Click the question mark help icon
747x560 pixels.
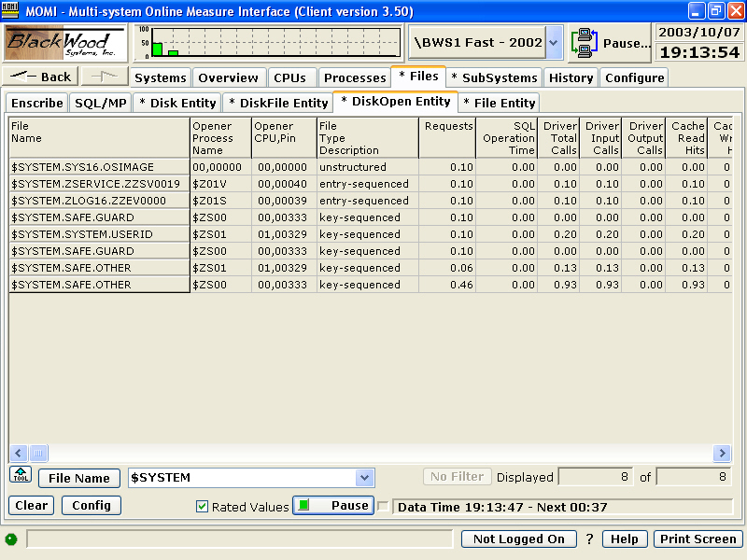pyautogui.click(x=589, y=539)
